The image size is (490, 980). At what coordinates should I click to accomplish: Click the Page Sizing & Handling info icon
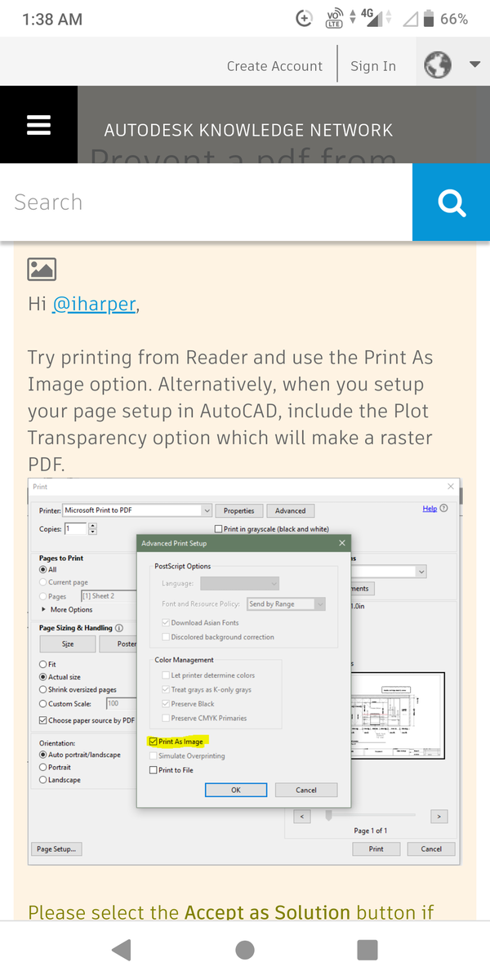tap(119, 628)
